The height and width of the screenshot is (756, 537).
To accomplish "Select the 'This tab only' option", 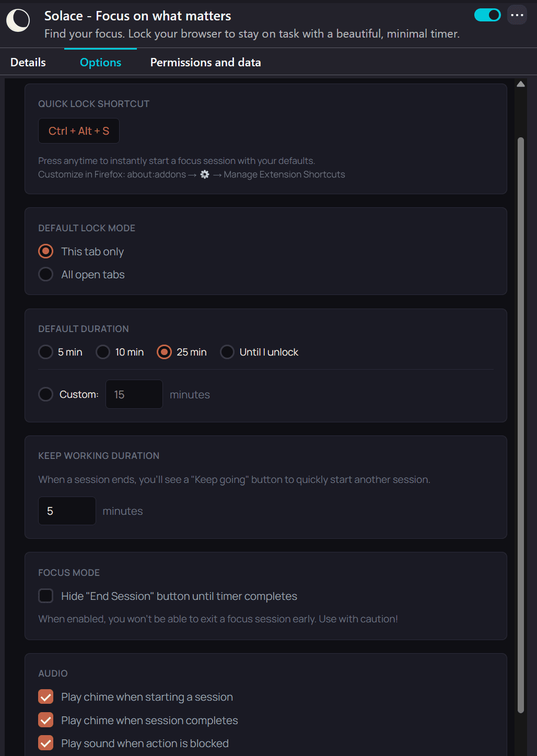I will (45, 251).
